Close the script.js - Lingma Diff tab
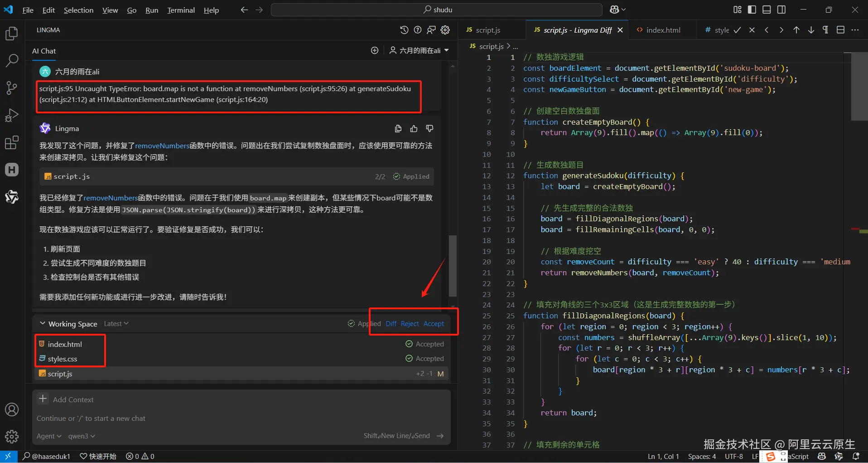This screenshot has width=868, height=463. [x=620, y=30]
